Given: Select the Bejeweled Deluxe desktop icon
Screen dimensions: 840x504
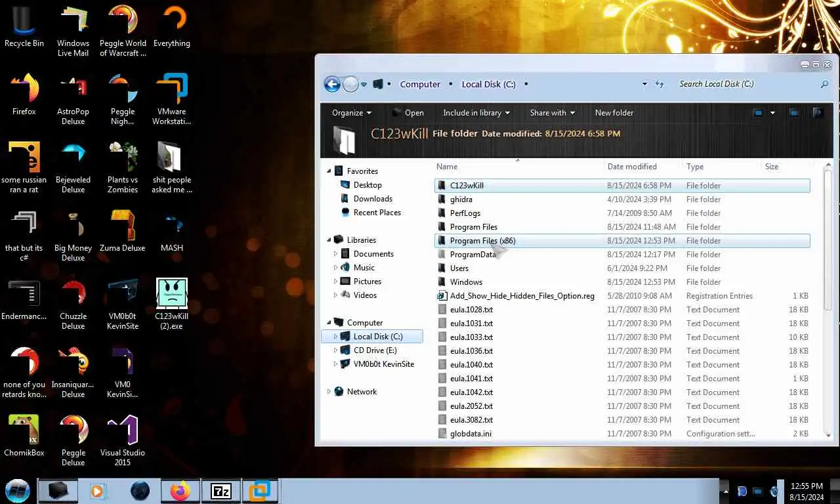Looking at the screenshot, I should (x=73, y=168).
